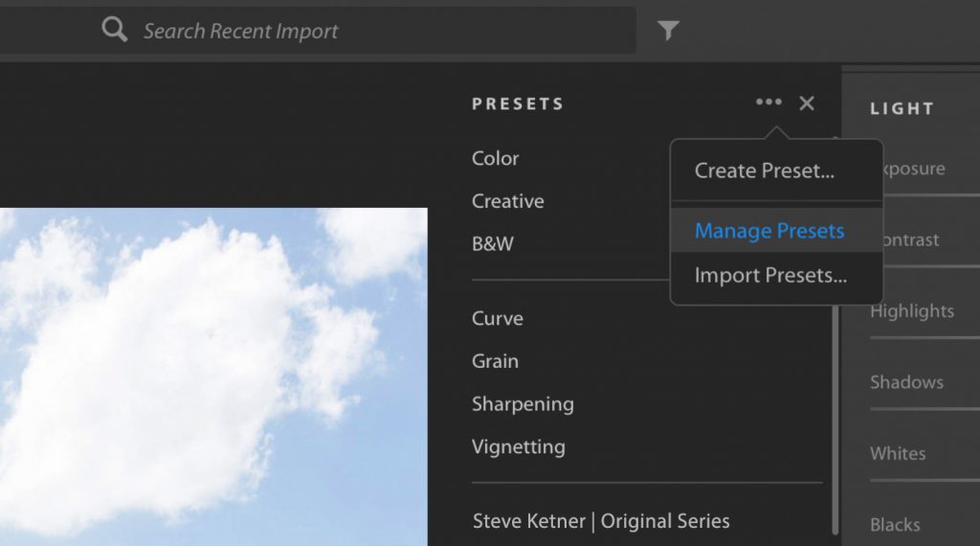Open the Grain preset group

495,361
